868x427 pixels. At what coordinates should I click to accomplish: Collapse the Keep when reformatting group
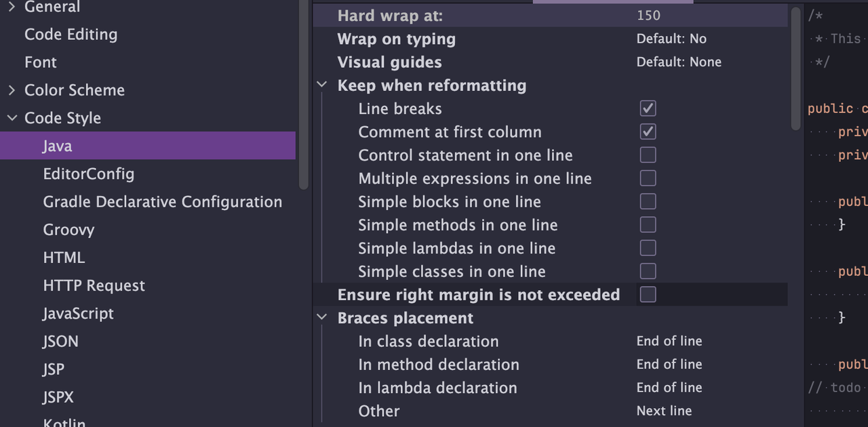coord(321,85)
